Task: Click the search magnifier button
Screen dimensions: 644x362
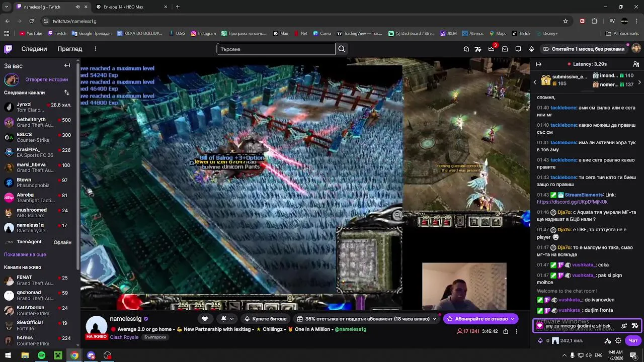Action: pyautogui.click(x=342, y=49)
